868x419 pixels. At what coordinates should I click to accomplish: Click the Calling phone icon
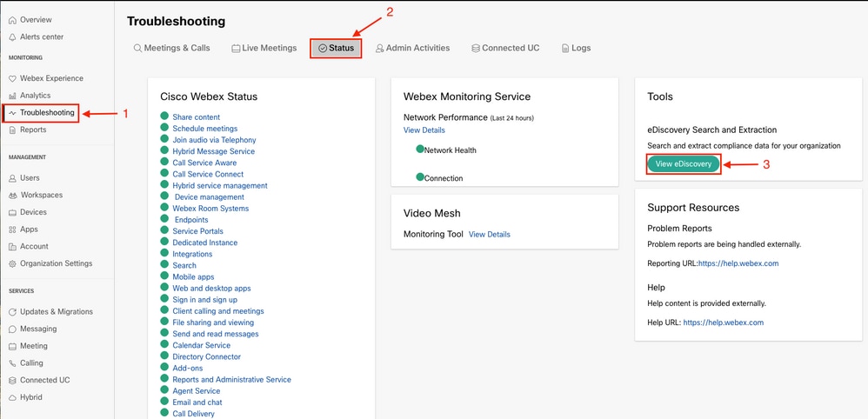click(x=13, y=363)
